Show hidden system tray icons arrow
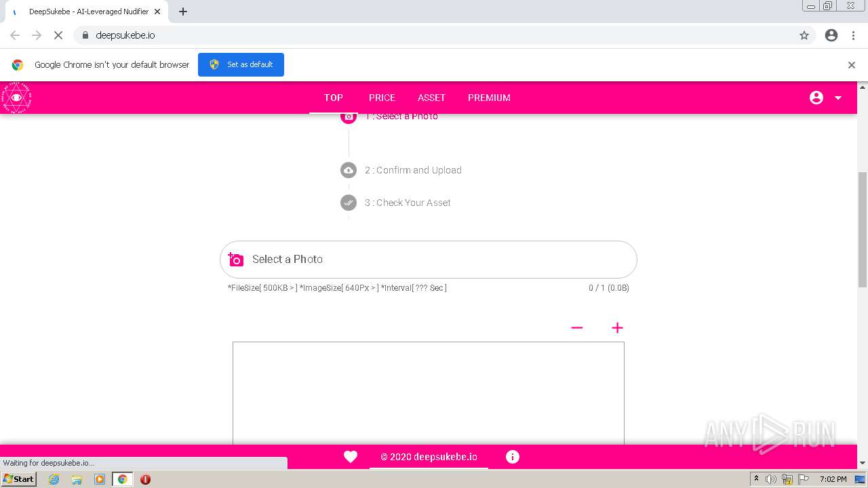The image size is (868, 488). tap(756, 479)
